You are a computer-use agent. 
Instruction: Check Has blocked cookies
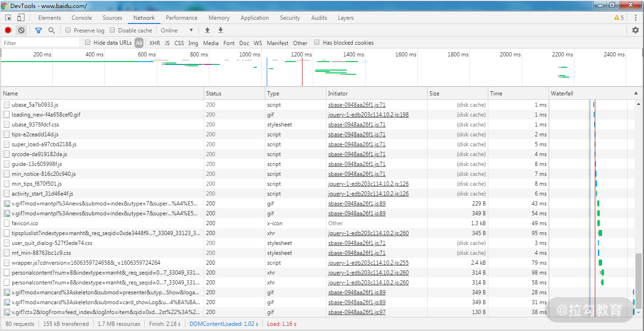point(317,42)
